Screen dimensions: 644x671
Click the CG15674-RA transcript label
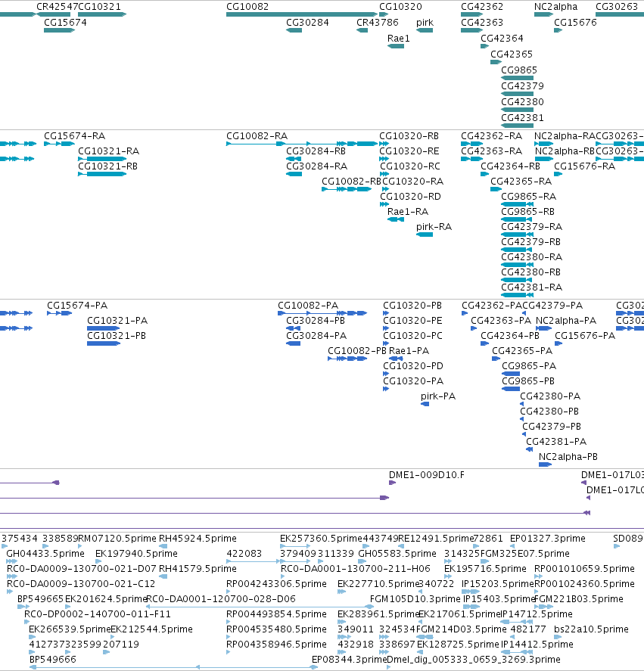tap(74, 136)
